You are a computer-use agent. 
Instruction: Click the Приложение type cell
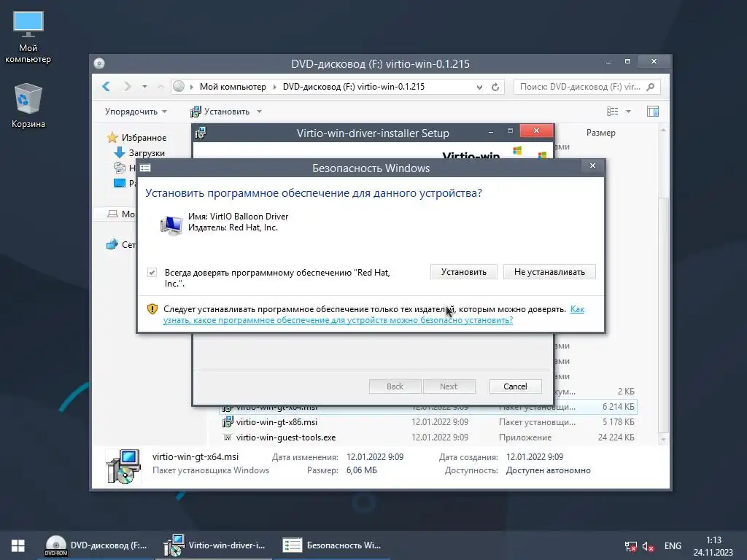click(x=525, y=437)
